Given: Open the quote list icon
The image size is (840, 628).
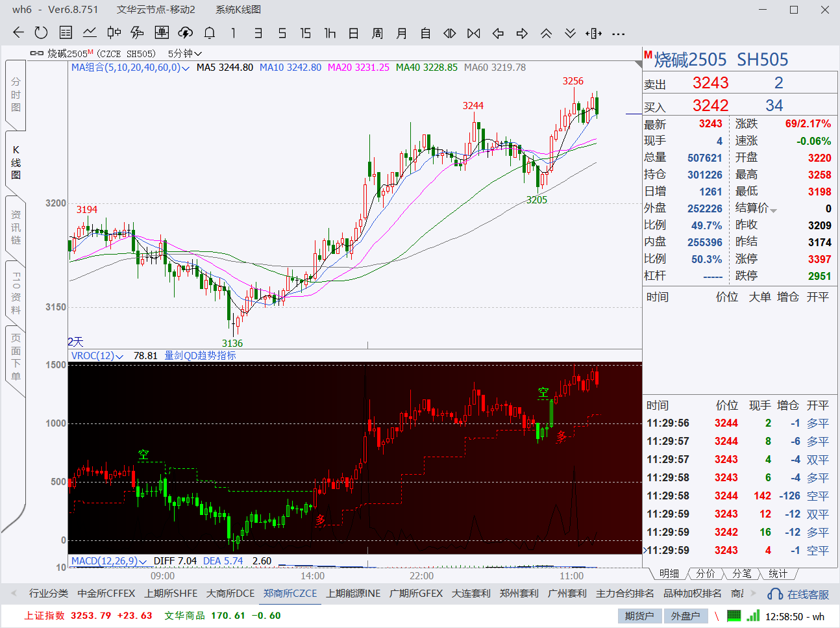Looking at the screenshot, I should coord(66,32).
